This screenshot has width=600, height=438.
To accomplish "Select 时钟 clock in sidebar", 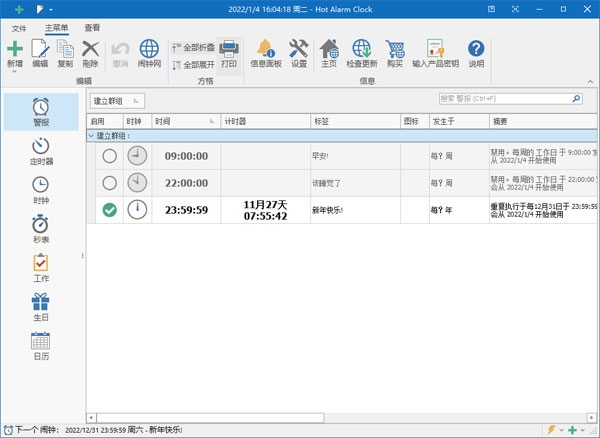I will 41,190.
